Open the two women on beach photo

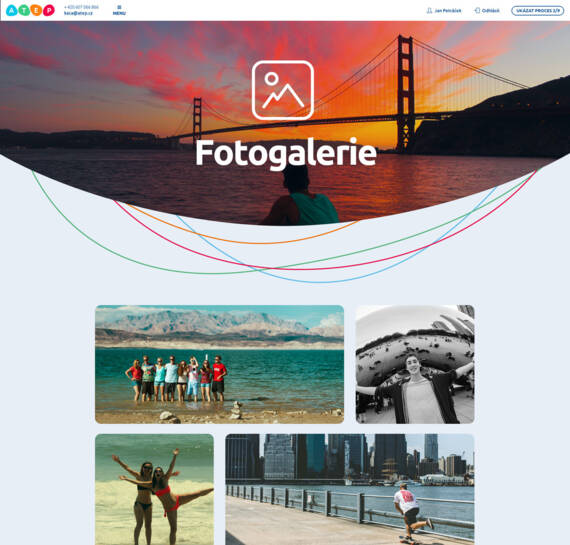[154, 489]
